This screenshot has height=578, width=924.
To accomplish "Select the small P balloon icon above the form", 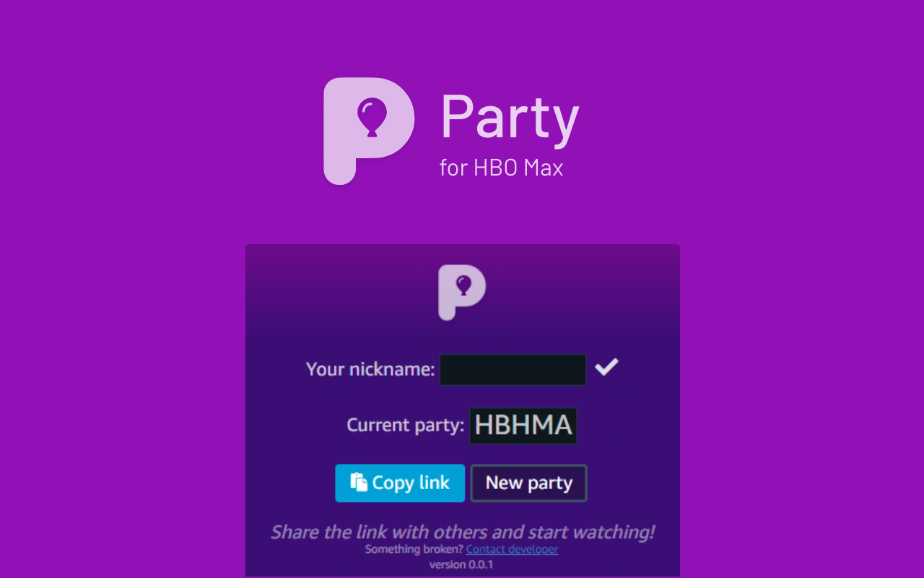I will click(x=463, y=293).
